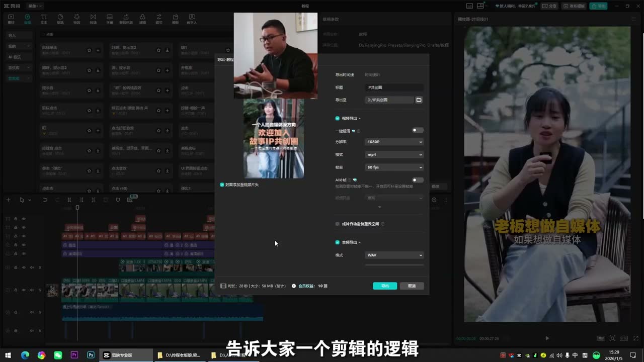
Task: Hide the main video track eye icon
Action: click(x=24, y=290)
